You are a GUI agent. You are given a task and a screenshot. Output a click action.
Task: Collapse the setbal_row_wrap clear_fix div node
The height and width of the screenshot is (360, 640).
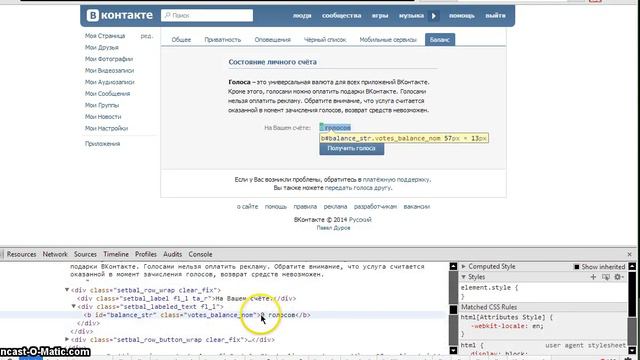click(67, 290)
